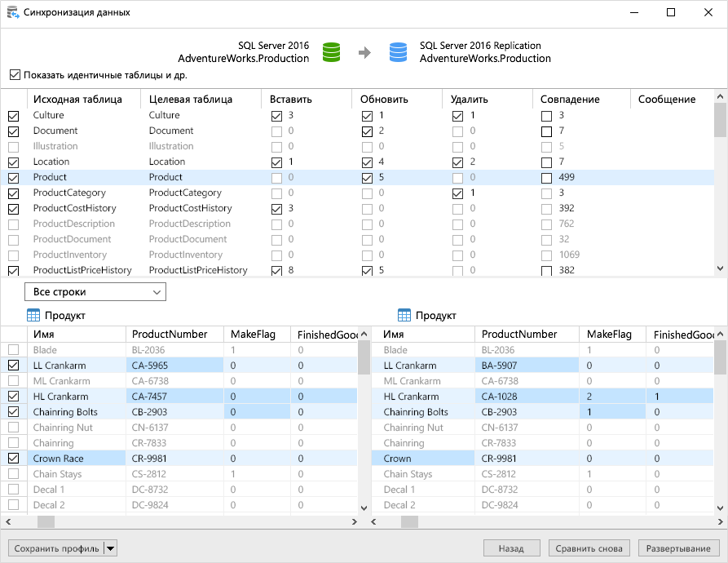Click left grid vertical scroll down arrow

(364, 508)
